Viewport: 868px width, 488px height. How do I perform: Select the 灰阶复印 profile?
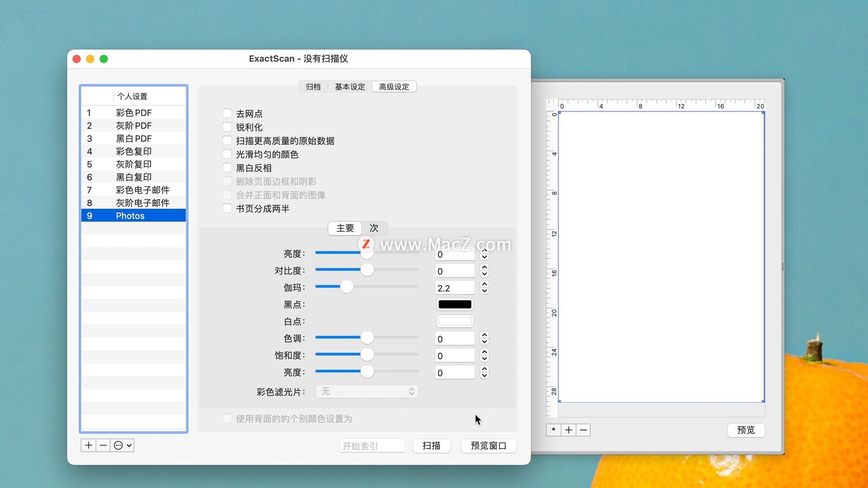[x=133, y=164]
